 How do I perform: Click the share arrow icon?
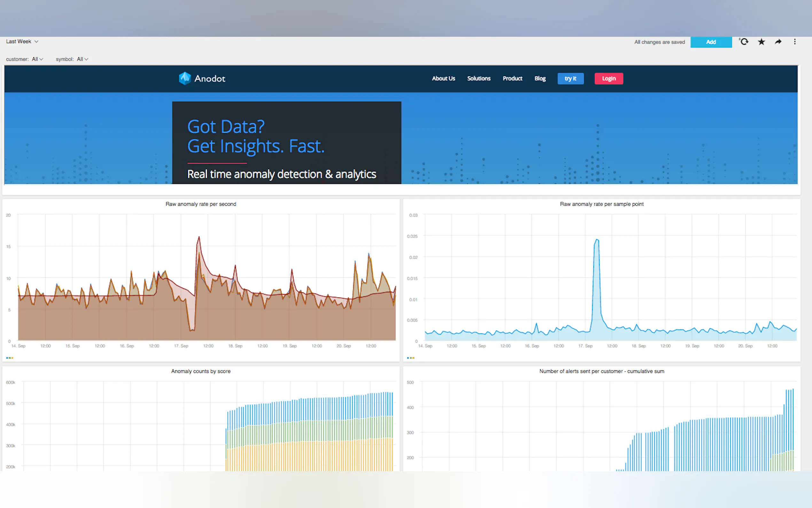tap(778, 42)
